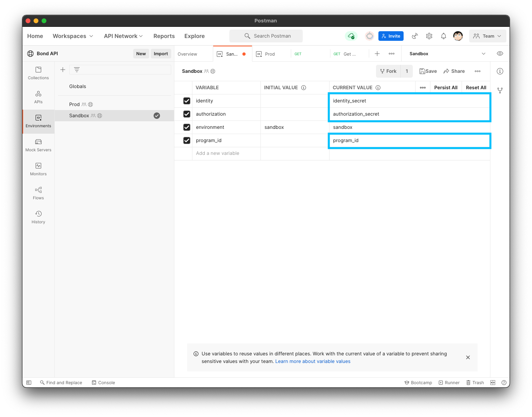Open History section
Image resolution: width=532 pixels, height=417 pixels.
click(38, 217)
